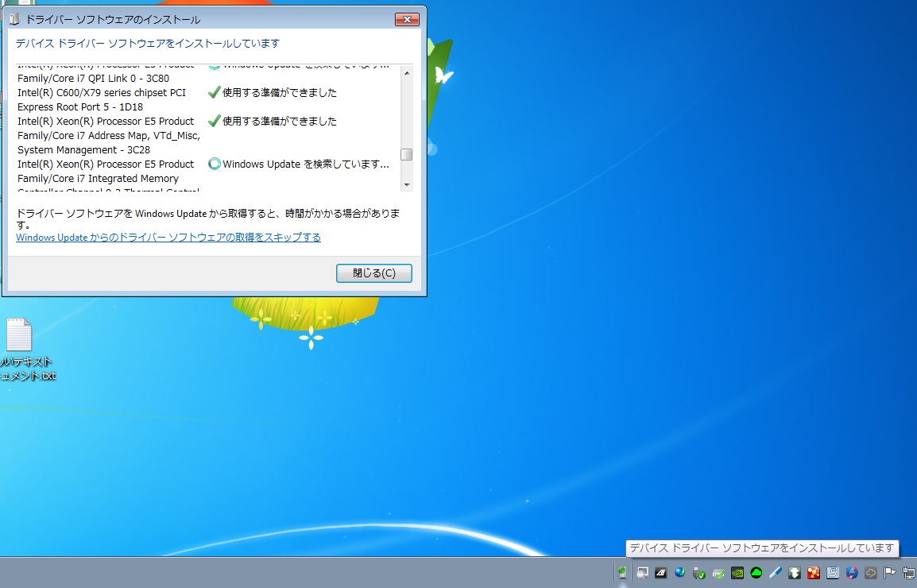917x588 pixels.
Task: Click the device list scroll-up arrow
Action: 406,72
